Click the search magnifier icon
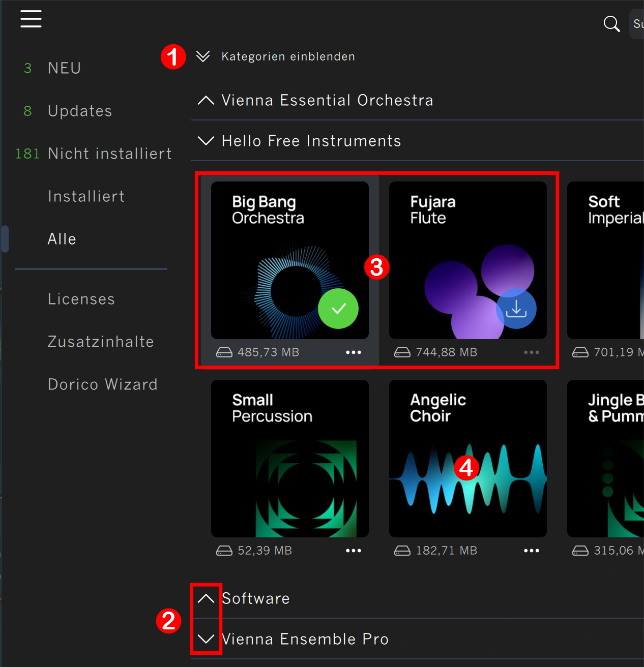 (x=611, y=24)
